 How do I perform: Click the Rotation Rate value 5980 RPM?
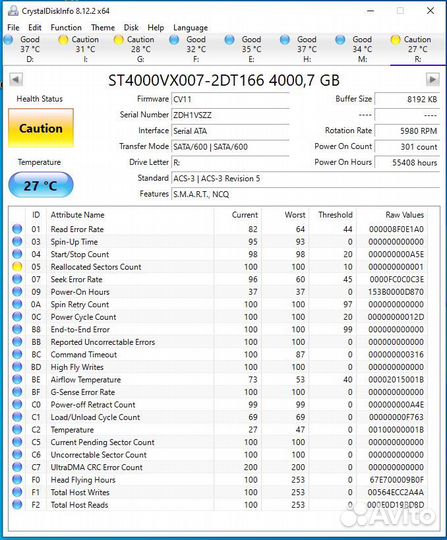407,131
